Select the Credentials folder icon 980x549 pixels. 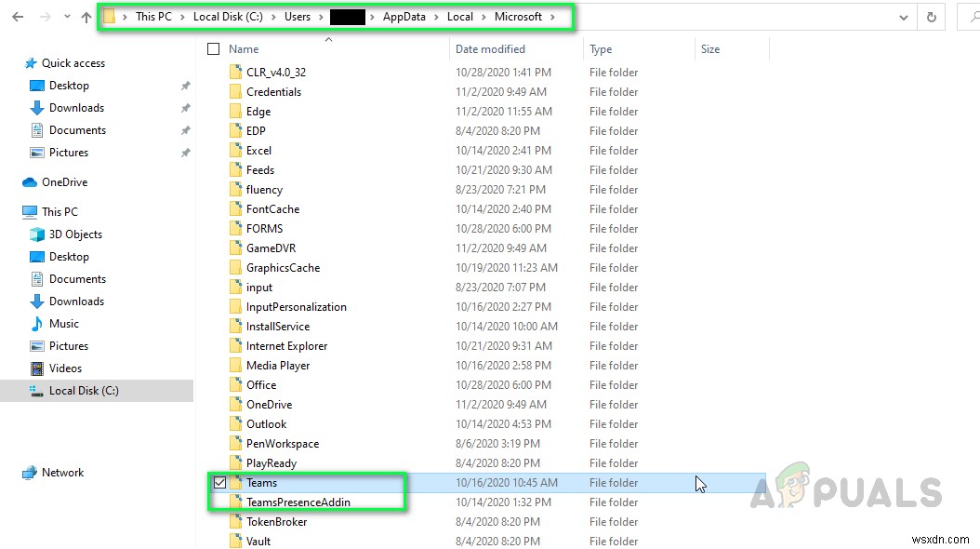pyautogui.click(x=235, y=92)
